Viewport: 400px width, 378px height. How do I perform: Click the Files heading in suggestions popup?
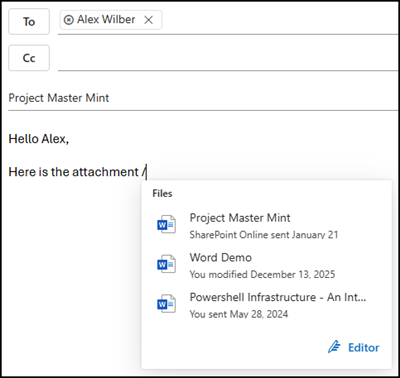162,194
